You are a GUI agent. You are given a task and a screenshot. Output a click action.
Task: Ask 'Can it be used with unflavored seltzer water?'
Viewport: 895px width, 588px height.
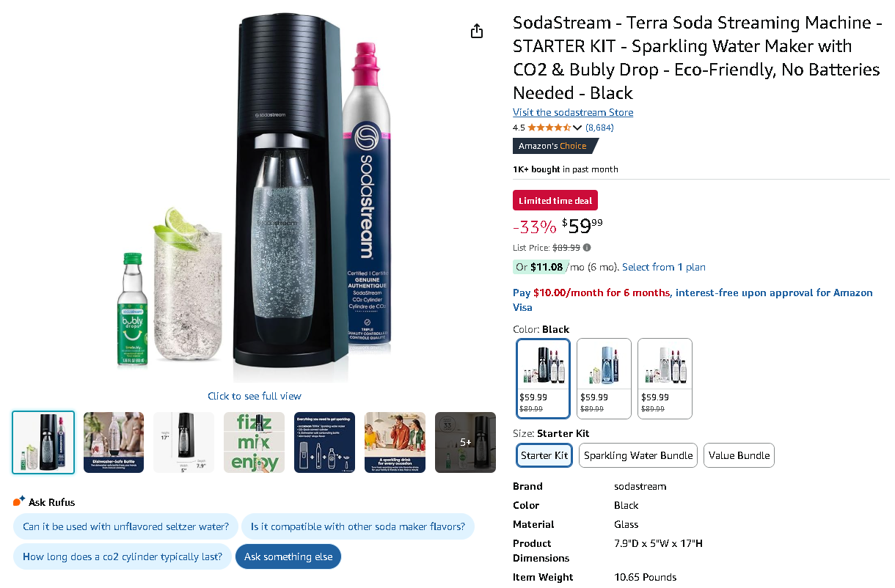click(x=125, y=526)
